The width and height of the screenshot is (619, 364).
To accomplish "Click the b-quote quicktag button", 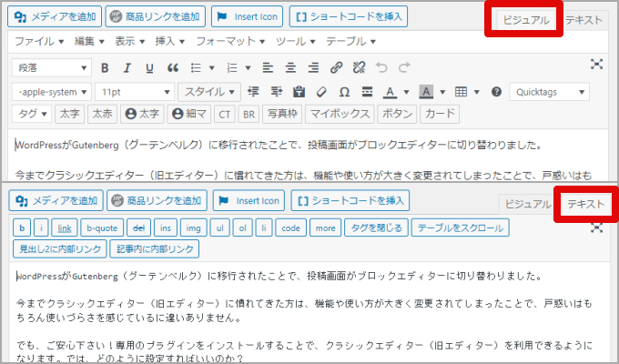I will click(x=102, y=227).
